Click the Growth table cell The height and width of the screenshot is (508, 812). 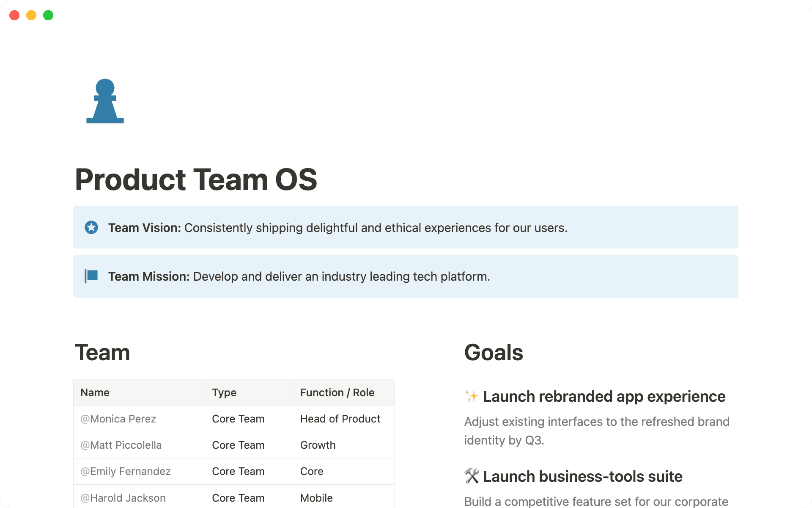pyautogui.click(x=318, y=445)
